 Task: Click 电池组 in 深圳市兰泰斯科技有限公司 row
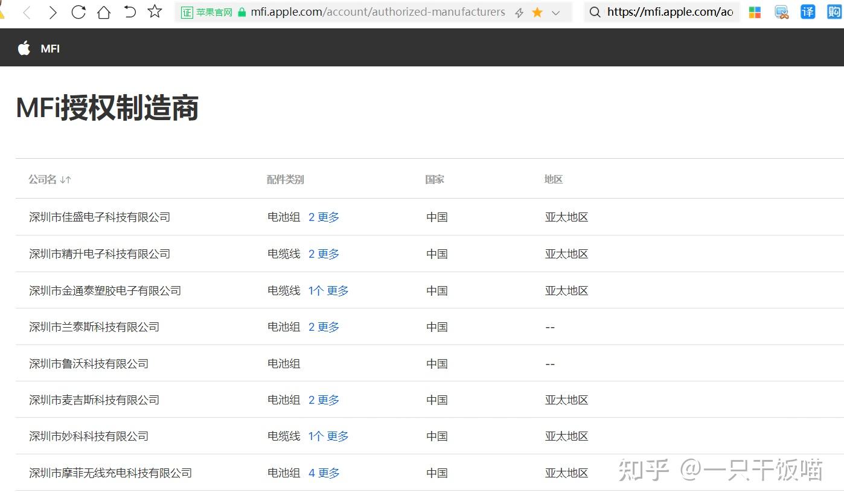tap(284, 327)
